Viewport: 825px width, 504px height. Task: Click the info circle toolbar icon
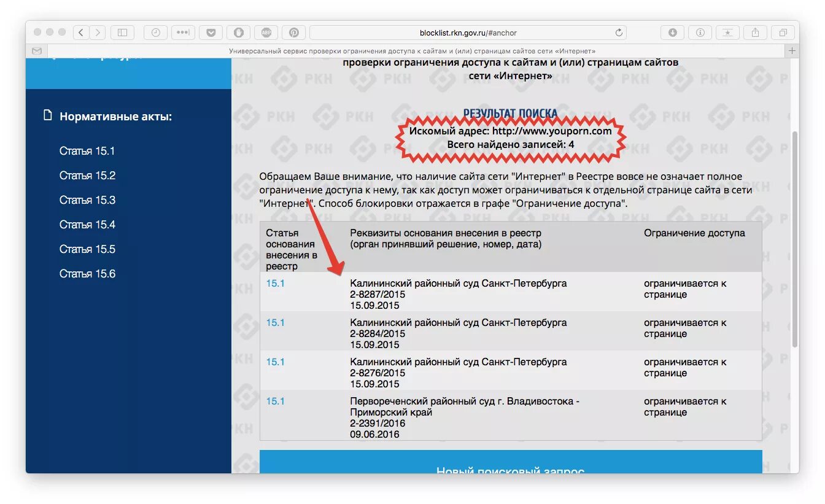pos(700,33)
